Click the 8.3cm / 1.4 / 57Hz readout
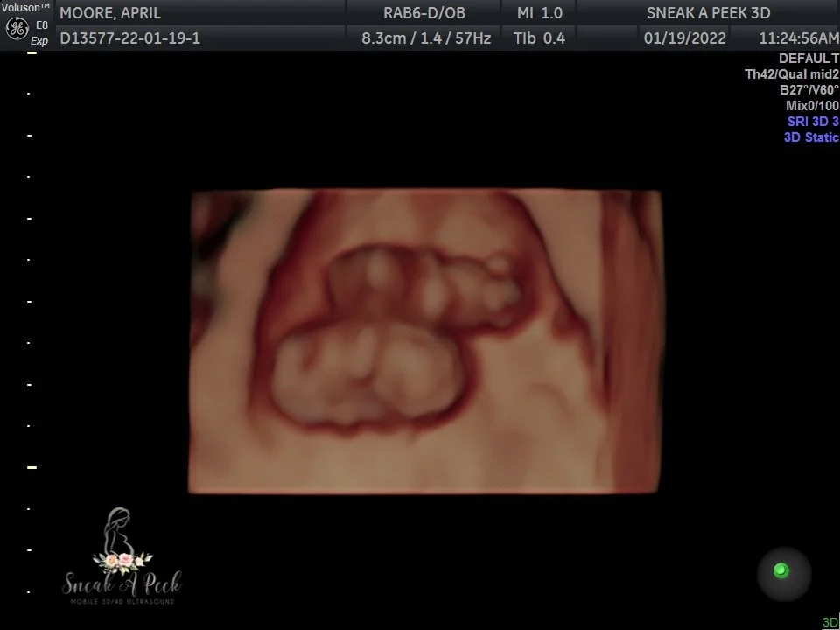Image resolution: width=840 pixels, height=630 pixels. point(426,38)
